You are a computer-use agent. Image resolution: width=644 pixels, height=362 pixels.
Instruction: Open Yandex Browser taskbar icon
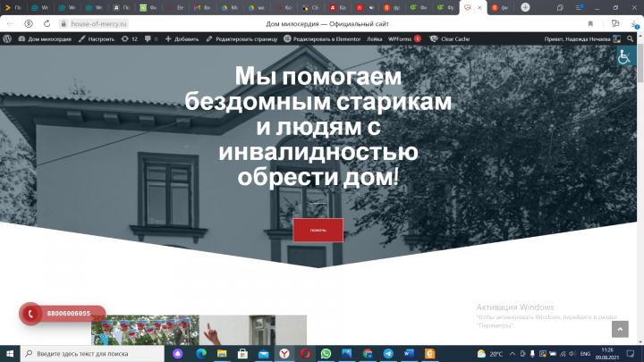pyautogui.click(x=284, y=353)
